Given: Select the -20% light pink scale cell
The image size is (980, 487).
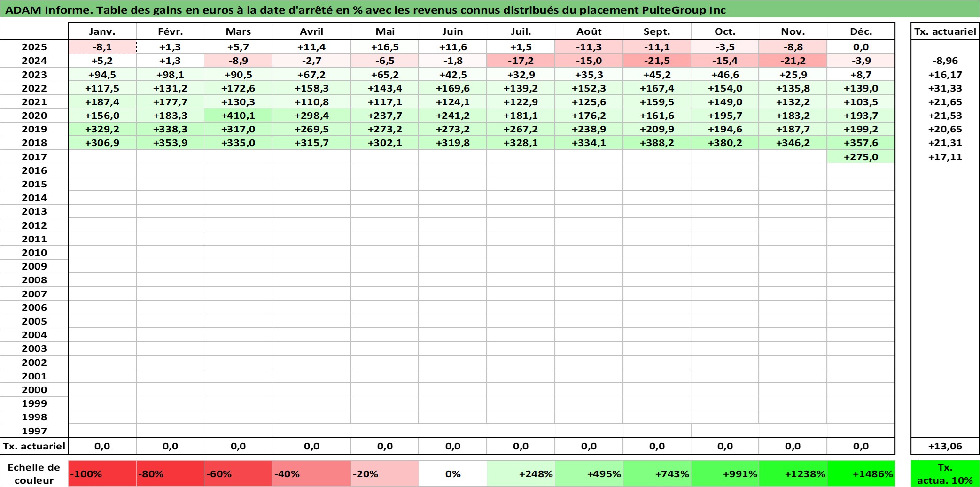Looking at the screenshot, I should click(385, 473).
